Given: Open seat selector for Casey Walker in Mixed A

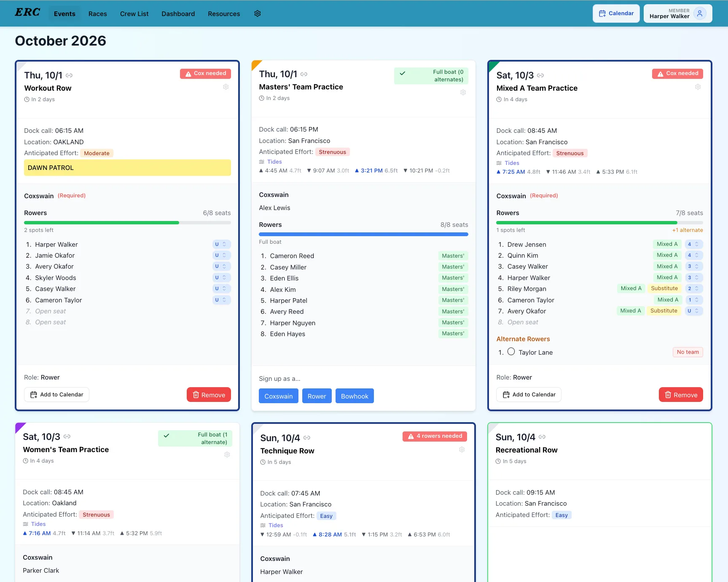Looking at the screenshot, I should click(x=693, y=267).
